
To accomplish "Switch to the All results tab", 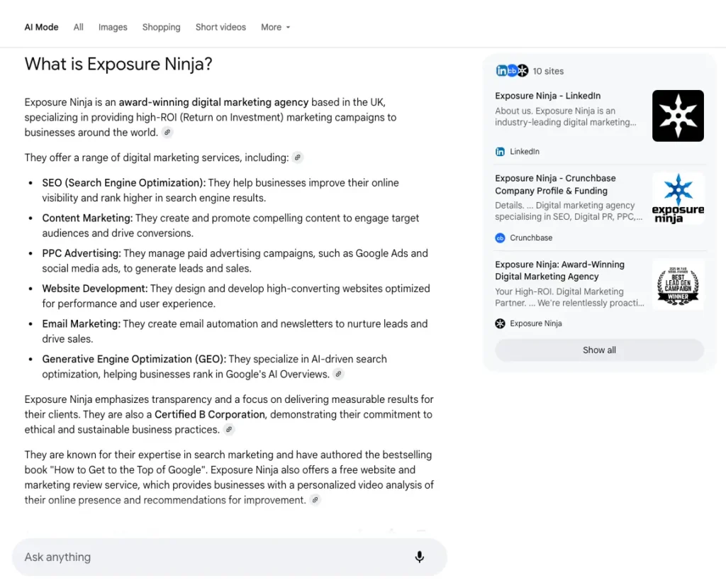I will click(78, 28).
